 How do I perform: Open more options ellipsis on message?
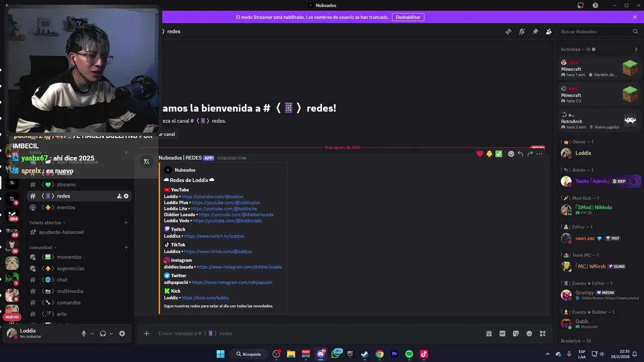(539, 154)
